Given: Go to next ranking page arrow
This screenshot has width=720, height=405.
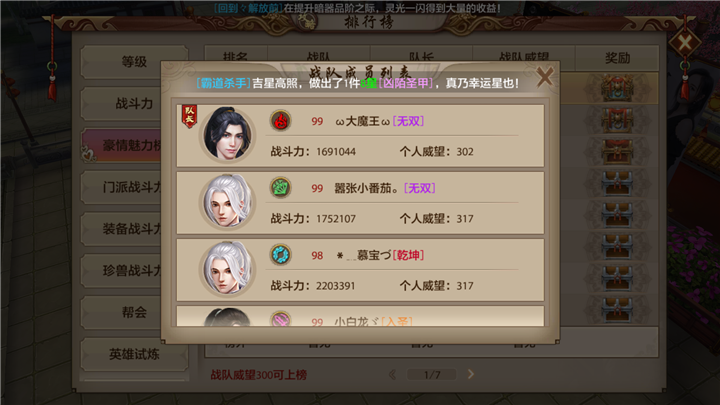Looking at the screenshot, I should pos(471,374).
